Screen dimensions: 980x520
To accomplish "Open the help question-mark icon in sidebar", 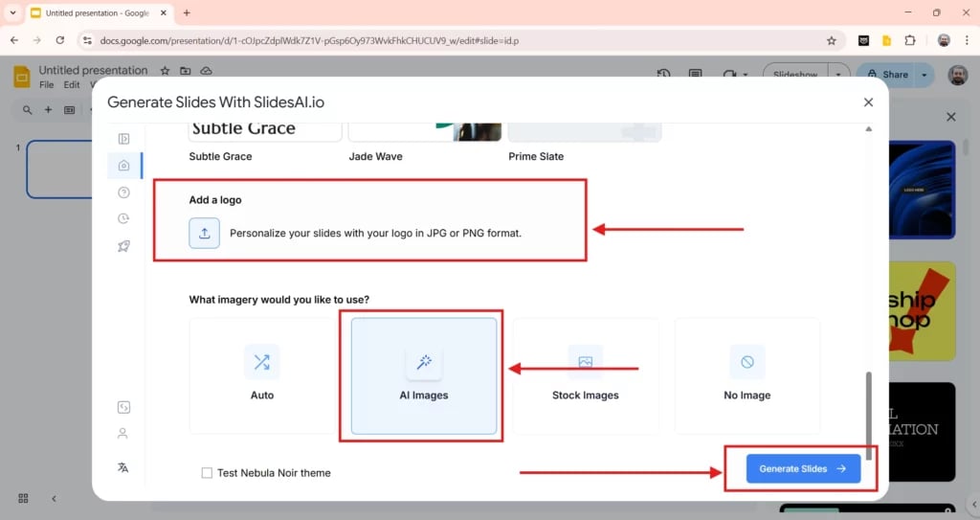I will click(x=123, y=192).
